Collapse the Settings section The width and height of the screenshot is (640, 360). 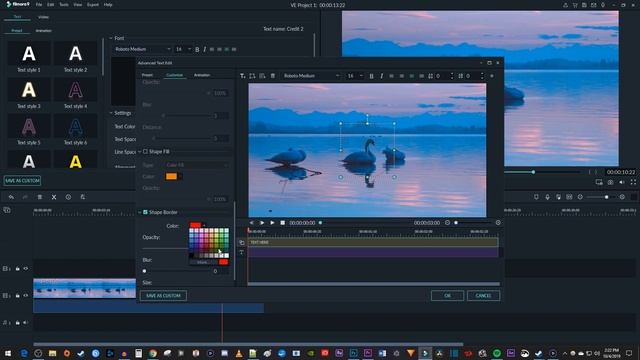click(111, 113)
